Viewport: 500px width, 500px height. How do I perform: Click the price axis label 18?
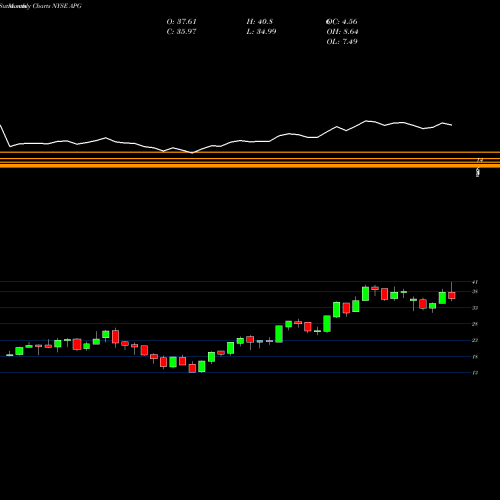475,357
